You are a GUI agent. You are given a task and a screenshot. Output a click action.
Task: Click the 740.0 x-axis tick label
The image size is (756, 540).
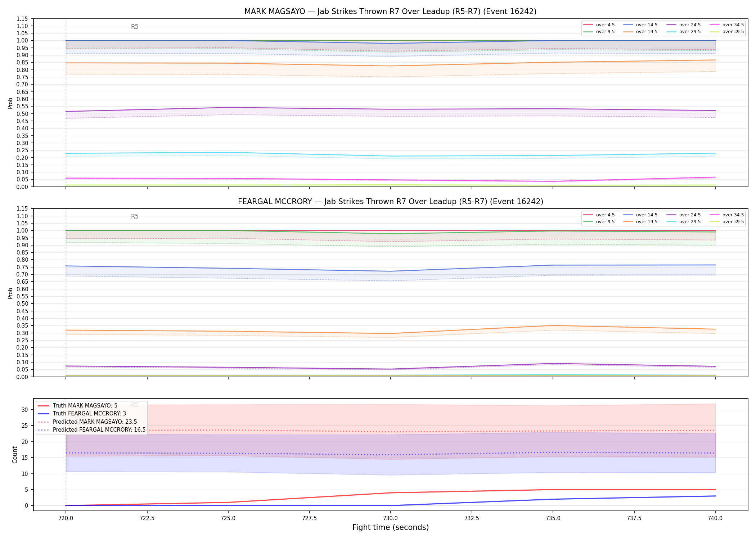(x=715, y=518)
